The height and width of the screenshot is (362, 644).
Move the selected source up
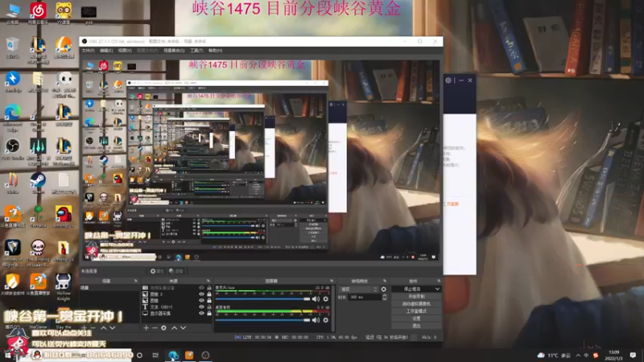(x=174, y=328)
